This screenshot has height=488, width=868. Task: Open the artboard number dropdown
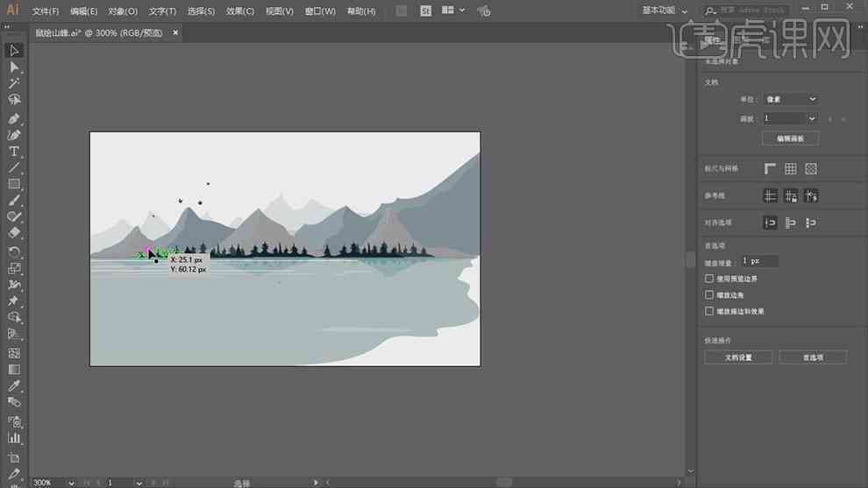tap(791, 118)
